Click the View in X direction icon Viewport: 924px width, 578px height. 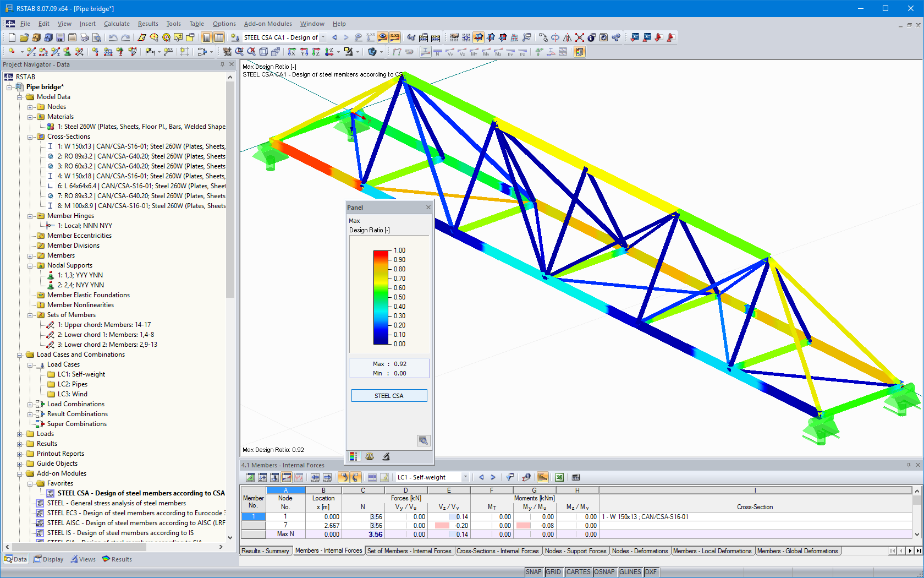click(x=292, y=52)
